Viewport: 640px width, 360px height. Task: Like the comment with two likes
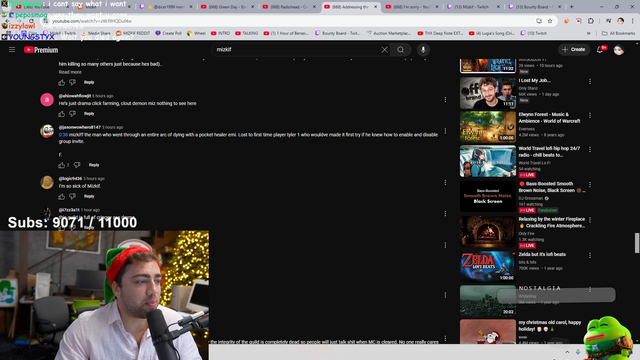click(62, 165)
